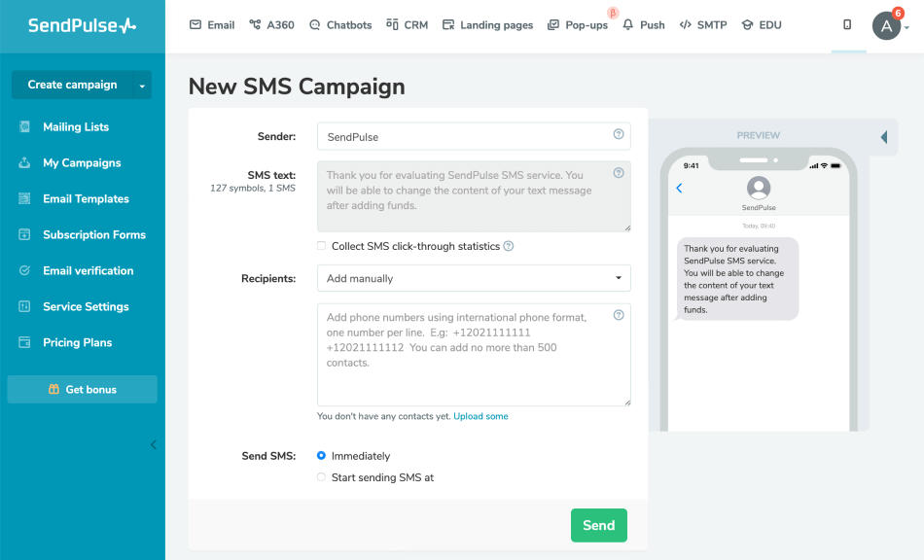
Task: Select Start sending SMS at option
Action: point(322,477)
